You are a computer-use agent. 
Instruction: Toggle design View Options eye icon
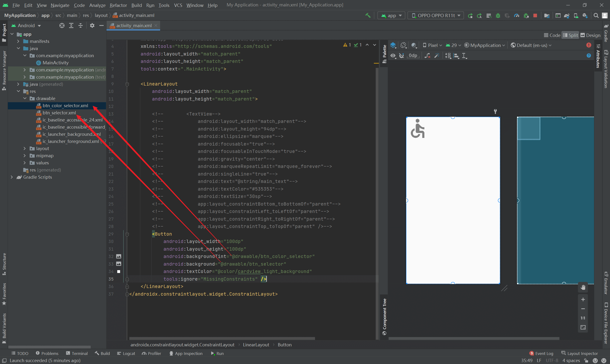393,56
